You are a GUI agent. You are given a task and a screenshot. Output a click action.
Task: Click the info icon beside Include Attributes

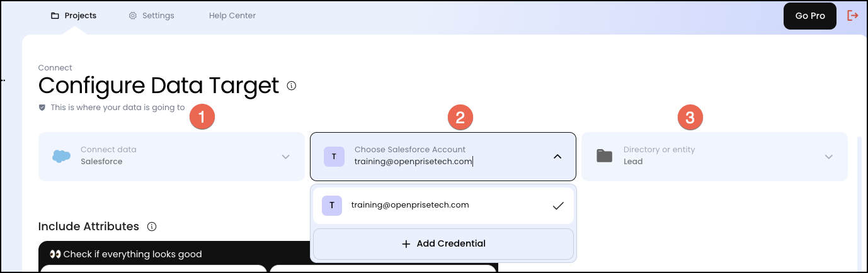click(152, 226)
